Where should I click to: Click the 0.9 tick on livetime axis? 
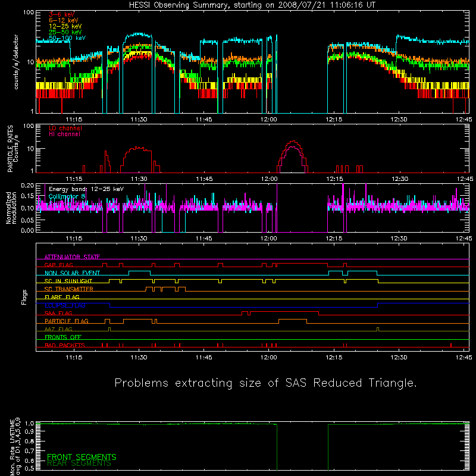pos(29,432)
